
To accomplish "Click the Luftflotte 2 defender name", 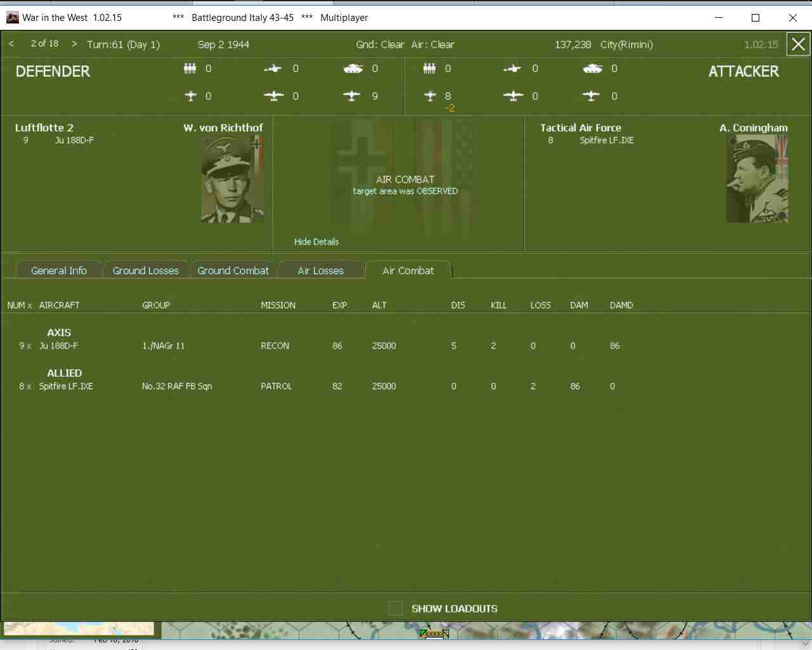I will click(x=44, y=128).
